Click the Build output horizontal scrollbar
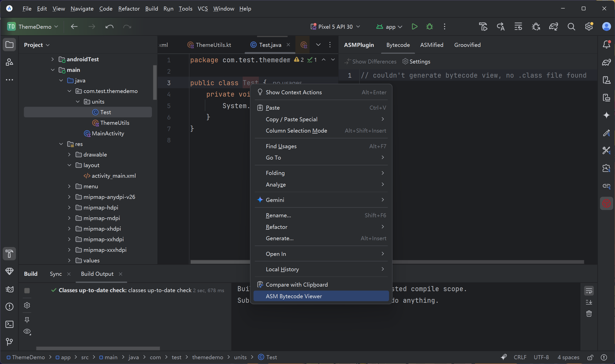This screenshot has height=364, width=615. pyautogui.click(x=98, y=348)
